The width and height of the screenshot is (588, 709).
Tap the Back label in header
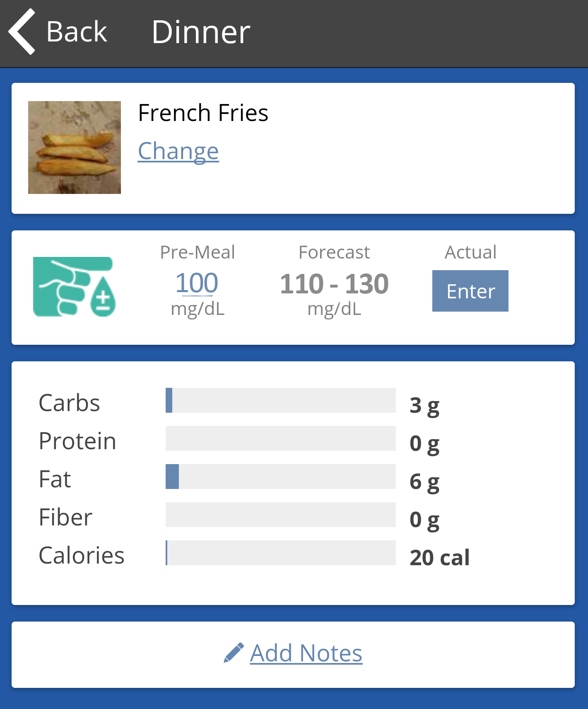click(x=77, y=32)
